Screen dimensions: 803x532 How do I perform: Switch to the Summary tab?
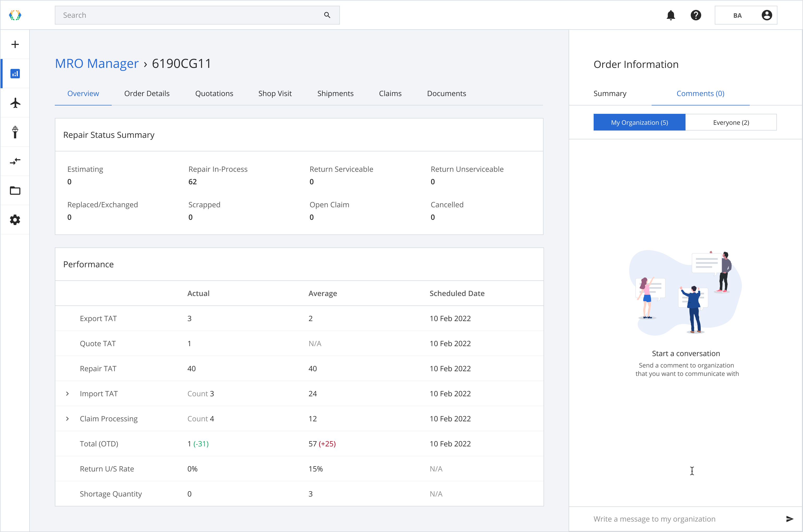(x=610, y=94)
